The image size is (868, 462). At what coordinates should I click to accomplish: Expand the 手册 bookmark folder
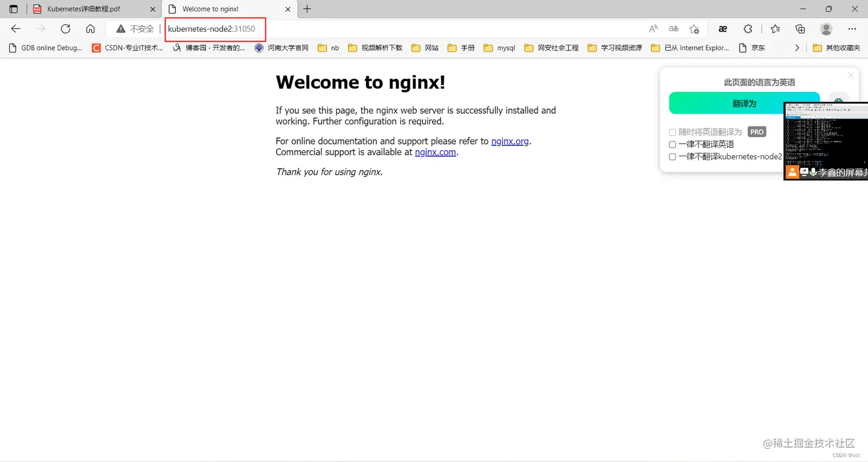point(461,48)
